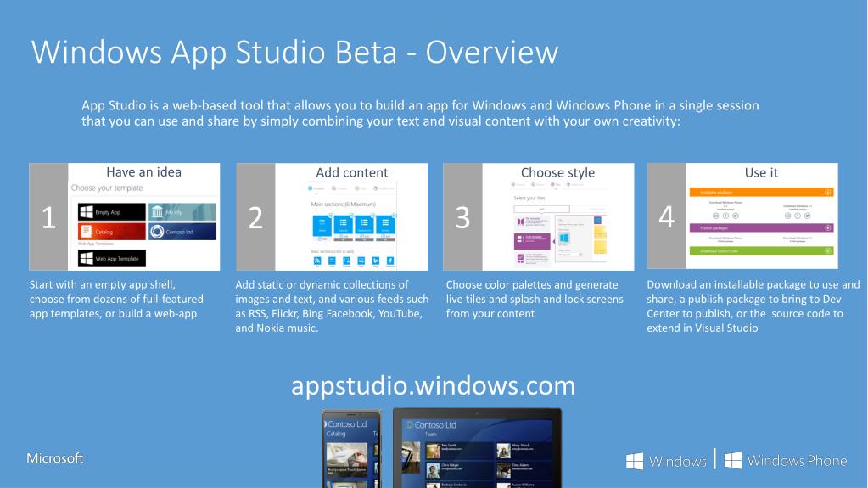Click middle share icon under Windows Phone
The width and height of the screenshot is (868, 488).
[x=725, y=216]
